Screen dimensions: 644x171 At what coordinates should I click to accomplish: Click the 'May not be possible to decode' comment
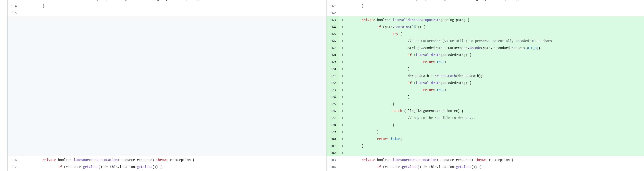[x=441, y=118]
